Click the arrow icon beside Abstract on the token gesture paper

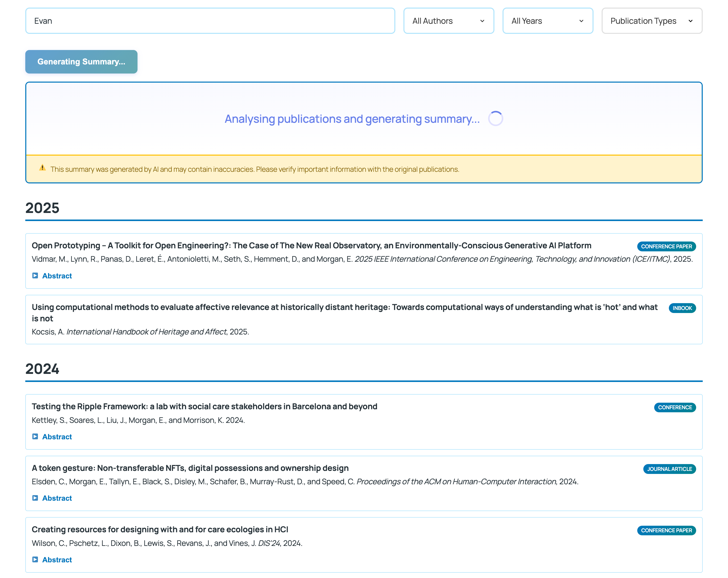pos(35,498)
